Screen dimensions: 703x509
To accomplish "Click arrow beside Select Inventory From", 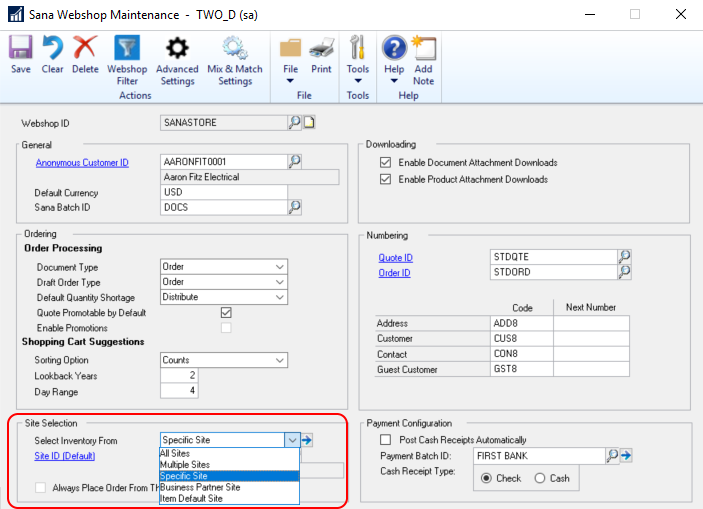I will pyautogui.click(x=307, y=440).
